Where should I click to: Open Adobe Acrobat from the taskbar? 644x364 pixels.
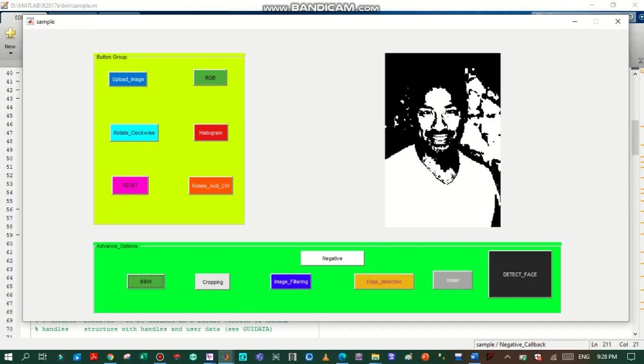point(93,357)
